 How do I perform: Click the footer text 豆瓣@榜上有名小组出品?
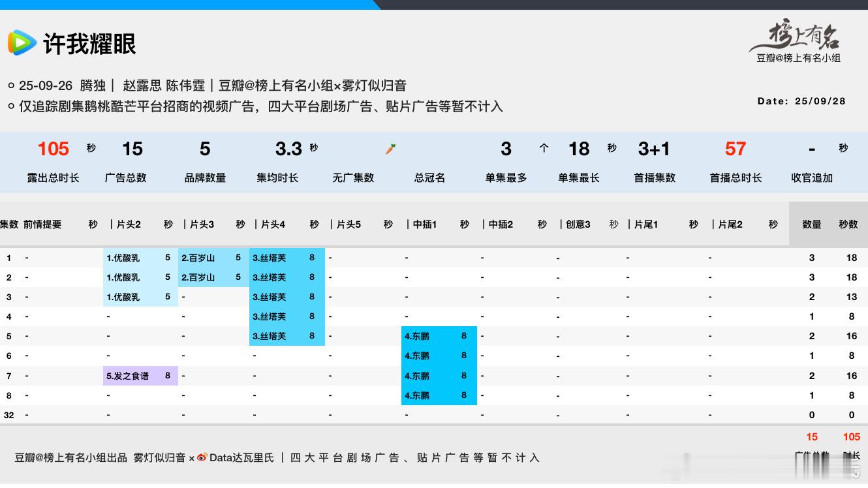tap(71, 457)
